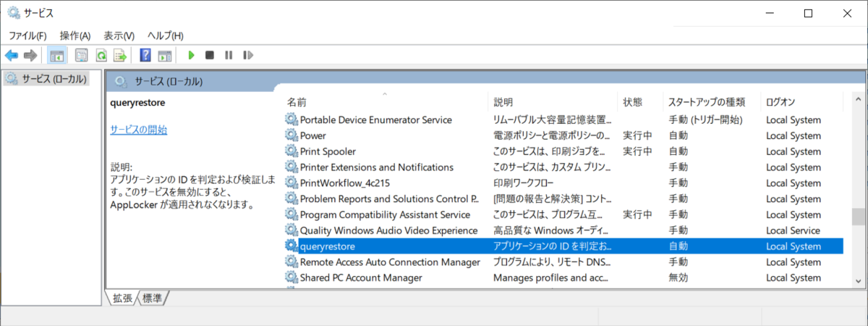
Task: Select Program Compatibility Assistant Service name
Action: pyautogui.click(x=385, y=214)
